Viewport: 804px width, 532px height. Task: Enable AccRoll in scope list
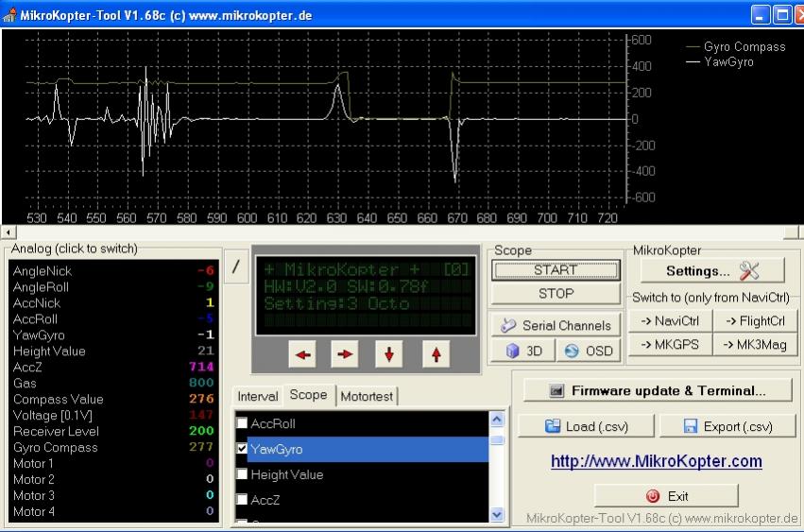[242, 422]
